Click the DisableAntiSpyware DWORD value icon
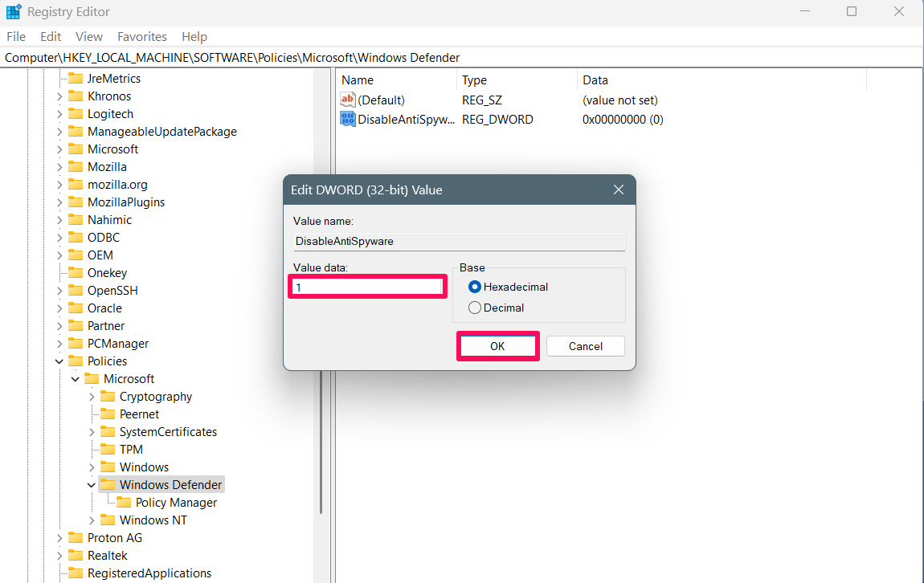 pyautogui.click(x=348, y=119)
